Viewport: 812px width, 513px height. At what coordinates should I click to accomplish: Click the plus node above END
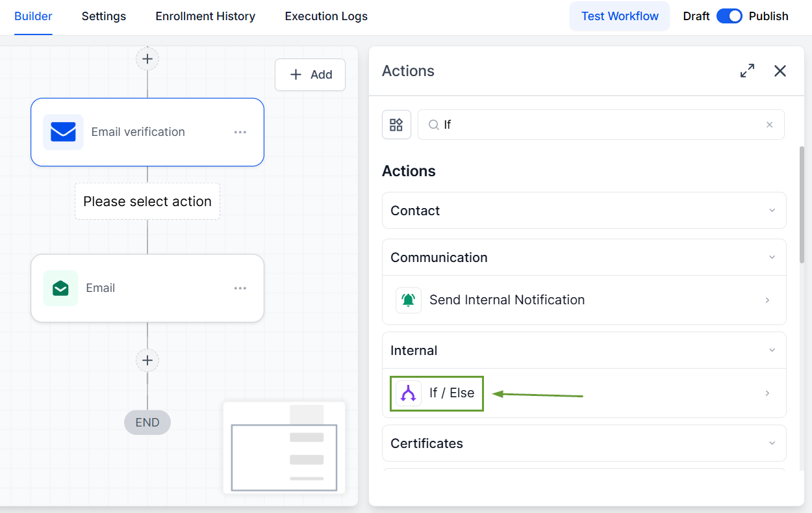[147, 360]
